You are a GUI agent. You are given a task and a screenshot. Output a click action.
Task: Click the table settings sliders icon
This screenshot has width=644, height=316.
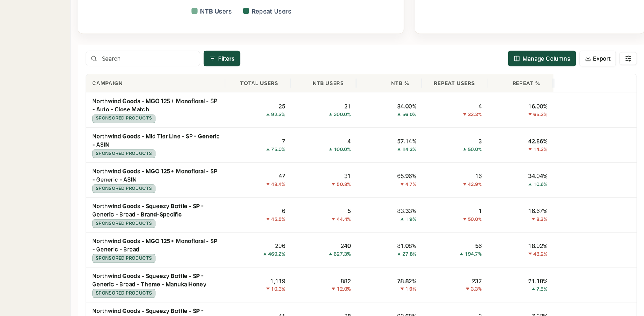(628, 59)
